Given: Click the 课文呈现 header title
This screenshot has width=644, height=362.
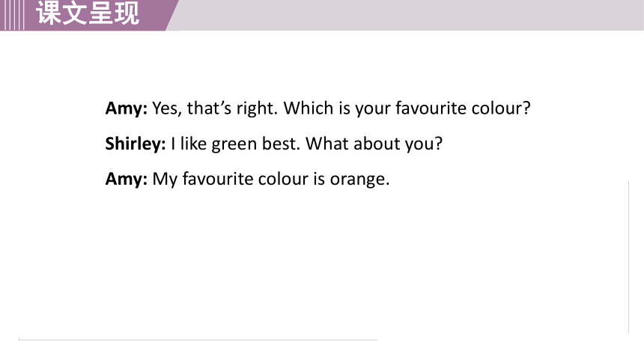Looking at the screenshot, I should coord(88,13).
